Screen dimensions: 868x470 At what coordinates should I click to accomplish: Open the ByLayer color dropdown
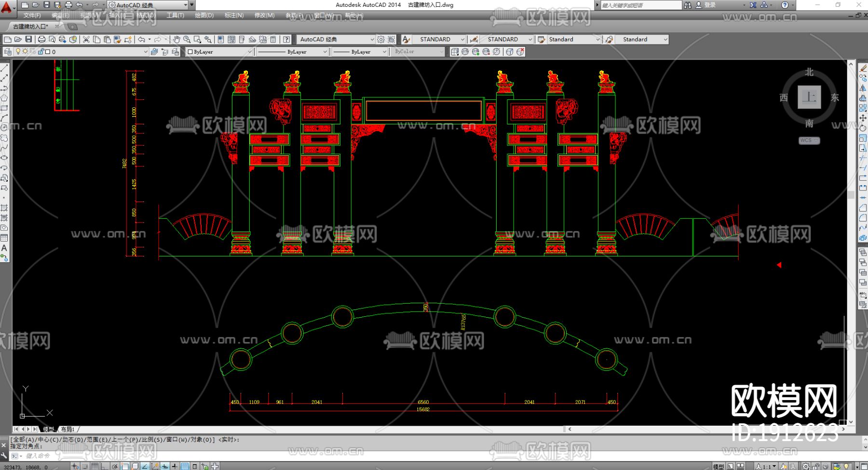tap(220, 52)
